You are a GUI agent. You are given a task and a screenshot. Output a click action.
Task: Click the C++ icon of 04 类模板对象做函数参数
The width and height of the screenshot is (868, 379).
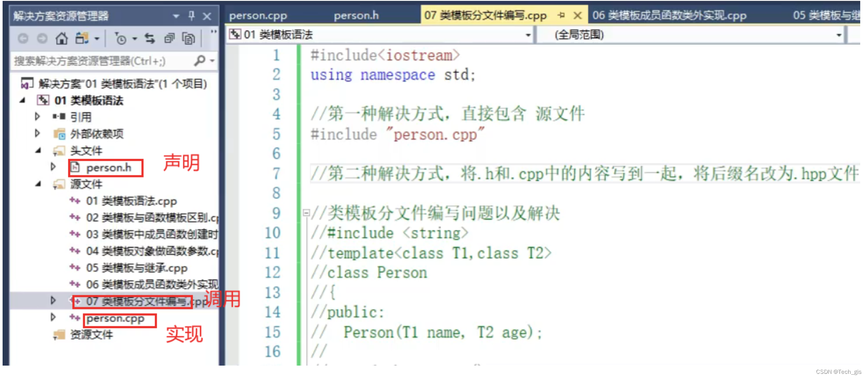[75, 251]
